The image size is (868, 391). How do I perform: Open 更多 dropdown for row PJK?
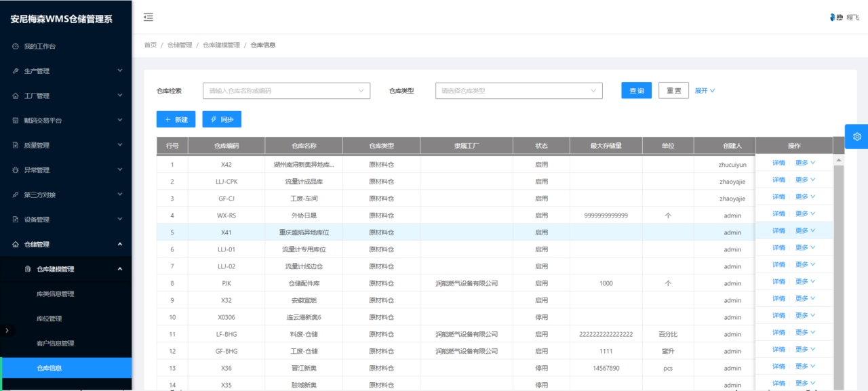(805, 281)
